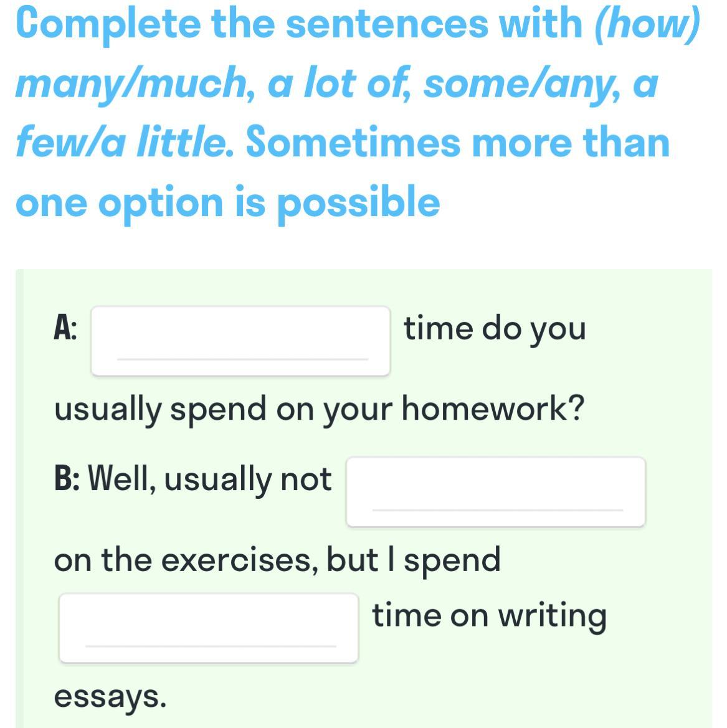Click the "time on writing" text
The image size is (727, 728).
(x=489, y=615)
